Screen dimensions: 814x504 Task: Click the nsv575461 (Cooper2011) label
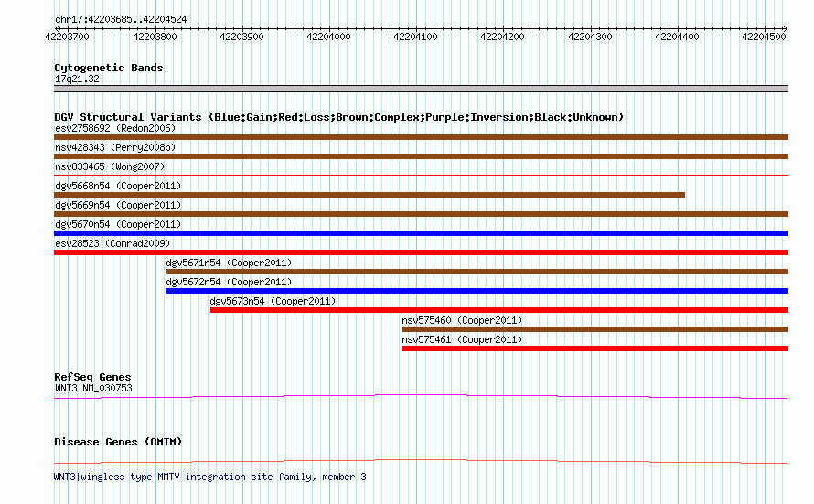(x=462, y=339)
